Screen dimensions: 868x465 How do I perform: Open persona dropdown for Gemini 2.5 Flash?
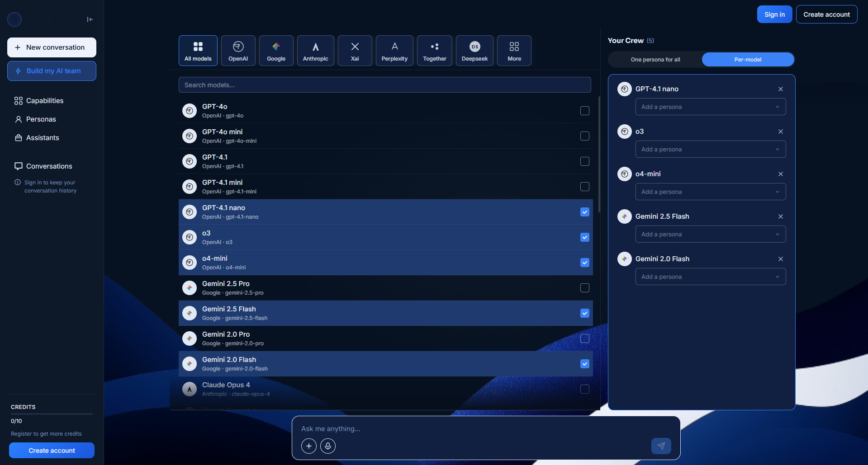[711, 235]
